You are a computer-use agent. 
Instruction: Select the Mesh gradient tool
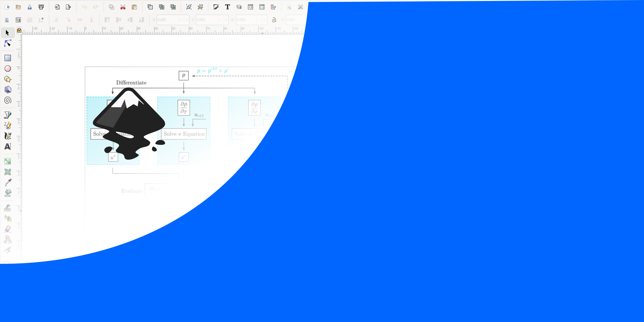pyautogui.click(x=8, y=172)
